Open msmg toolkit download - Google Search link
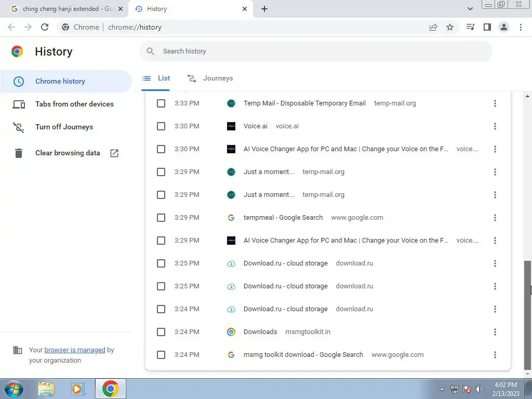The height and width of the screenshot is (399, 532). (303, 355)
